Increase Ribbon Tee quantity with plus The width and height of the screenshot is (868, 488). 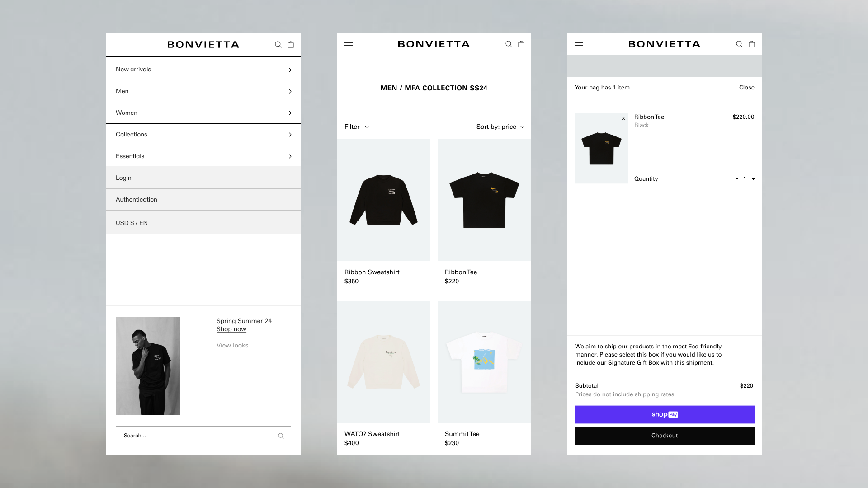pos(753,179)
